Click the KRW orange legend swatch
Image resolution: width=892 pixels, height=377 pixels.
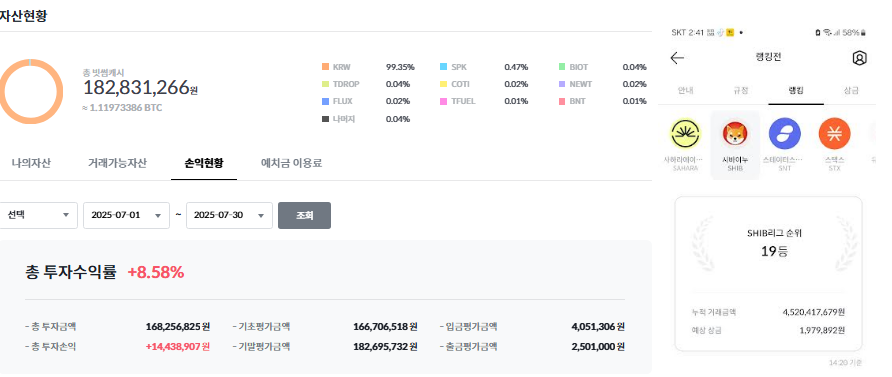325,67
